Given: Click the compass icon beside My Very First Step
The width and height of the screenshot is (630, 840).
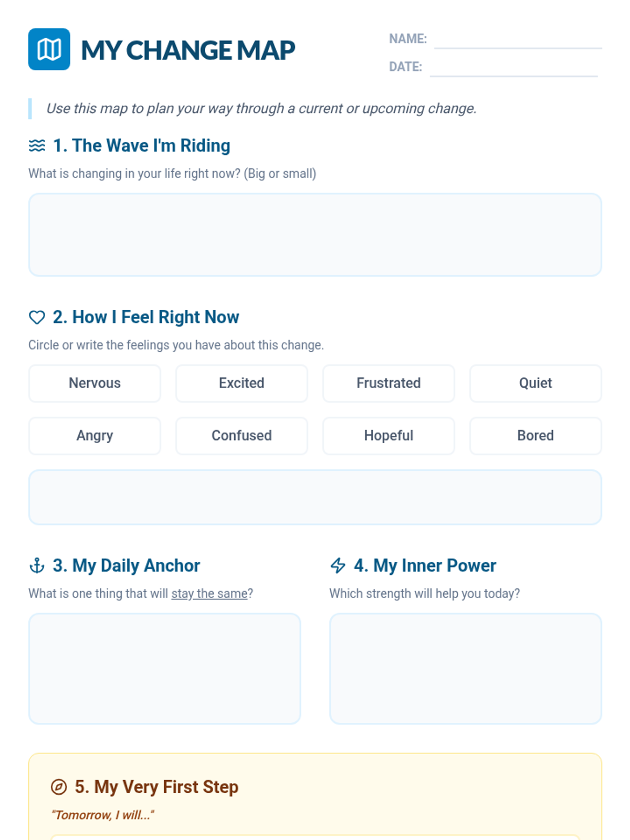Looking at the screenshot, I should point(59,787).
